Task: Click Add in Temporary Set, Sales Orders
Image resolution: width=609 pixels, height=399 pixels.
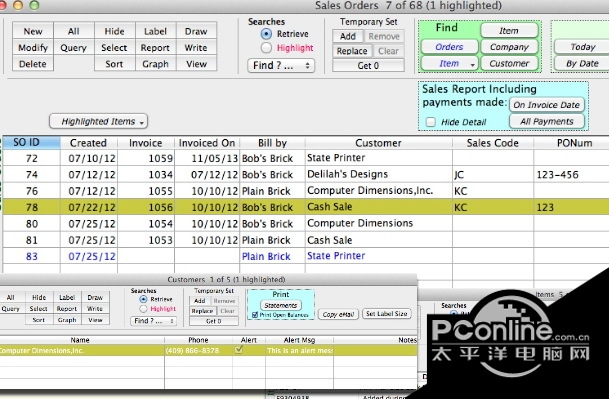Action: (x=348, y=36)
